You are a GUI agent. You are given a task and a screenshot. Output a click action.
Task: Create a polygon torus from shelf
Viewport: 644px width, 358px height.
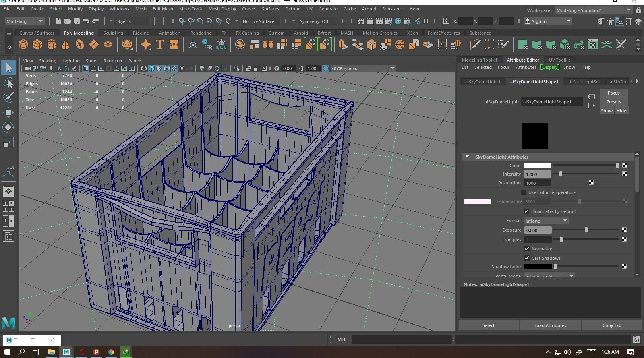(80, 44)
